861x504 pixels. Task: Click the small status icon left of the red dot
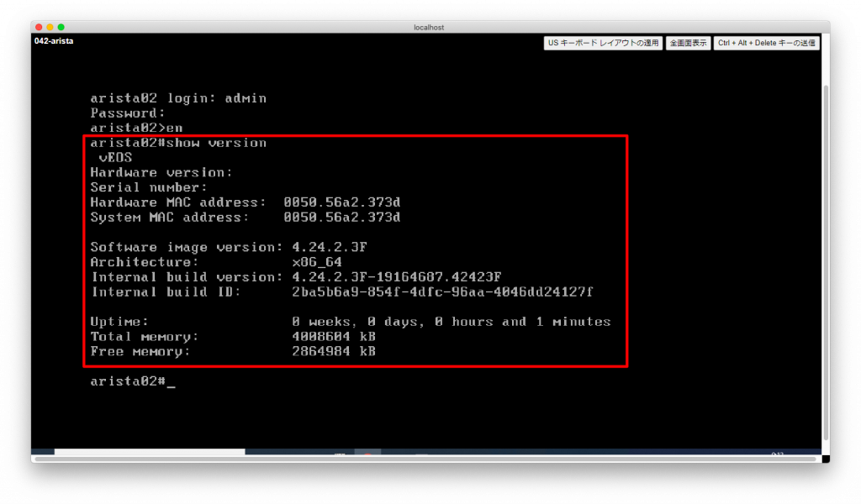tap(339, 454)
